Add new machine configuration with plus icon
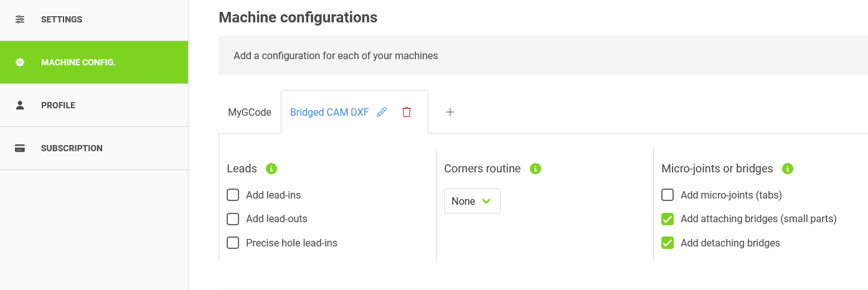868x290 pixels. [450, 112]
